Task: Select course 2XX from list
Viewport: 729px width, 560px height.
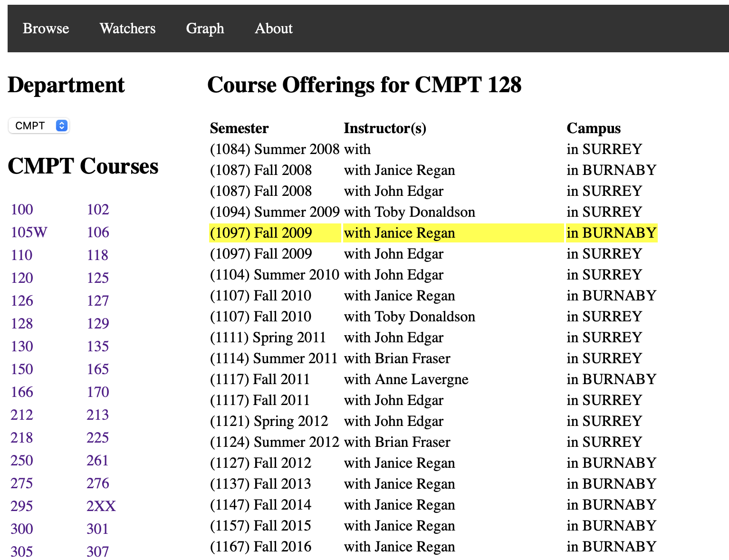Action: coord(101,506)
